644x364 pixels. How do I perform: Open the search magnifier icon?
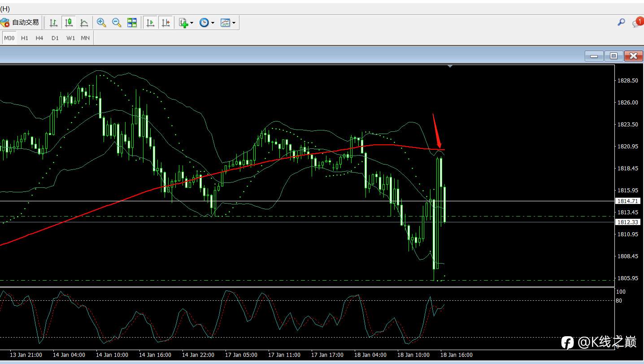621,22
